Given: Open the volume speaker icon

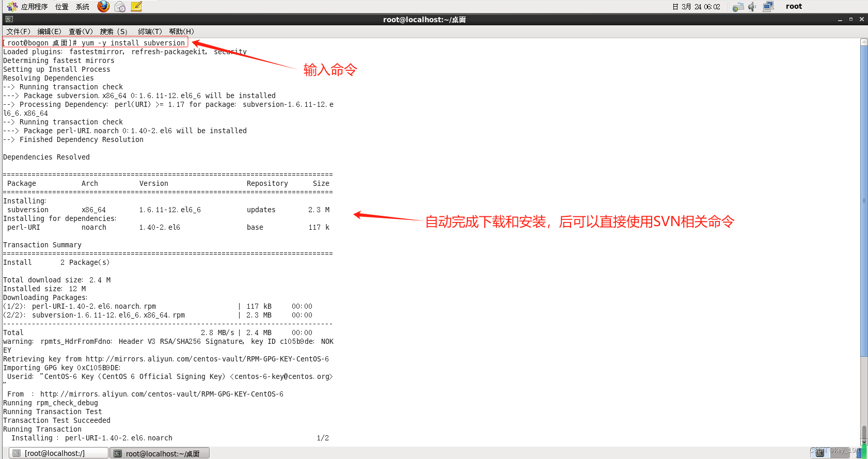Looking at the screenshot, I should [x=752, y=7].
